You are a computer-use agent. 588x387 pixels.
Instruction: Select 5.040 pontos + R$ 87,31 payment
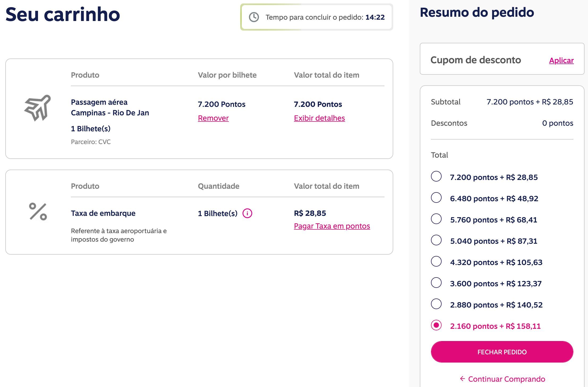[436, 240]
